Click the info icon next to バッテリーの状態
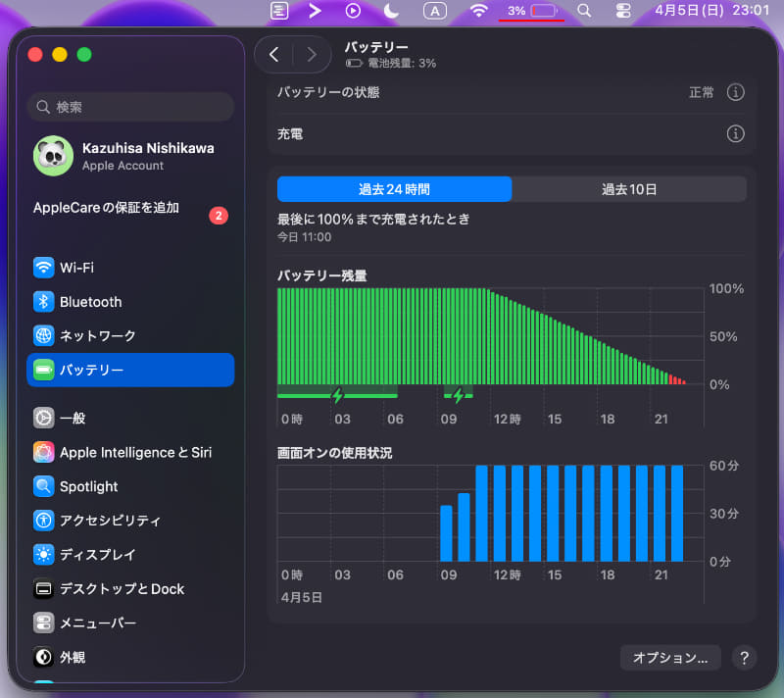This screenshot has height=698, width=784. point(736,92)
